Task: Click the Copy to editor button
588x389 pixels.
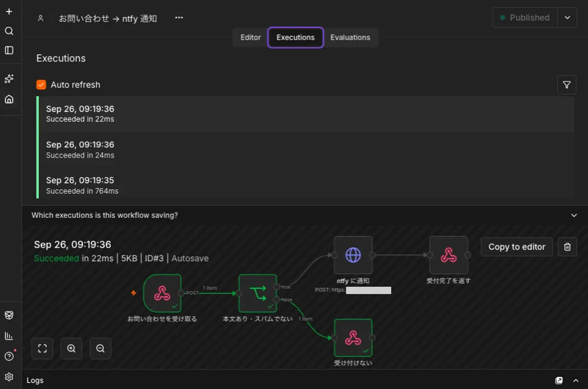Action: point(517,247)
